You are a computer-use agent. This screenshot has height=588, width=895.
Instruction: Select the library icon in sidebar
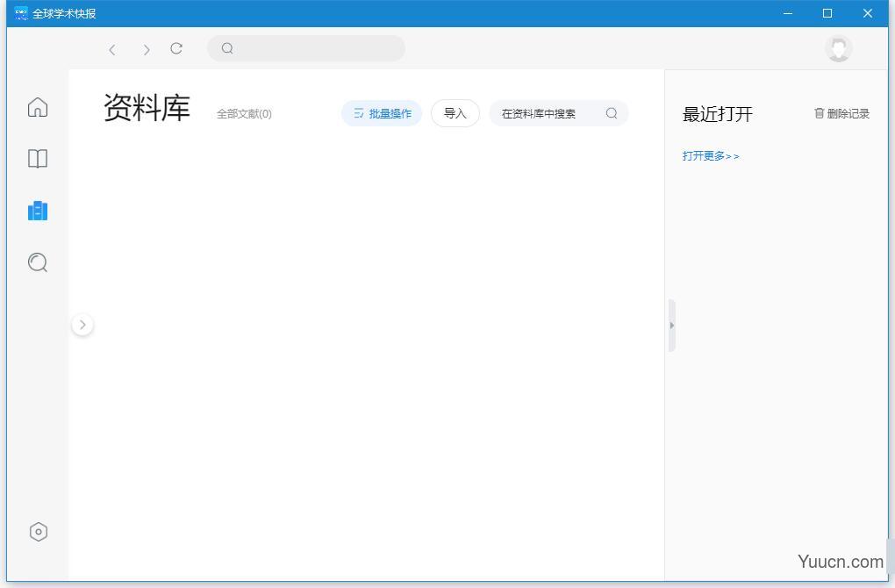(38, 211)
